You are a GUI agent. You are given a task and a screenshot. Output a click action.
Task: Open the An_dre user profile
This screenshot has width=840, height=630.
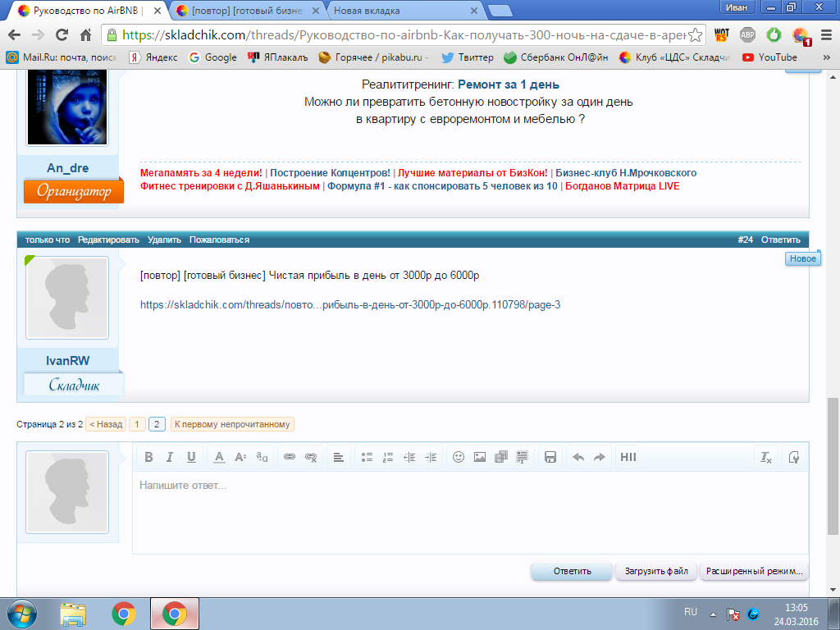pos(67,168)
